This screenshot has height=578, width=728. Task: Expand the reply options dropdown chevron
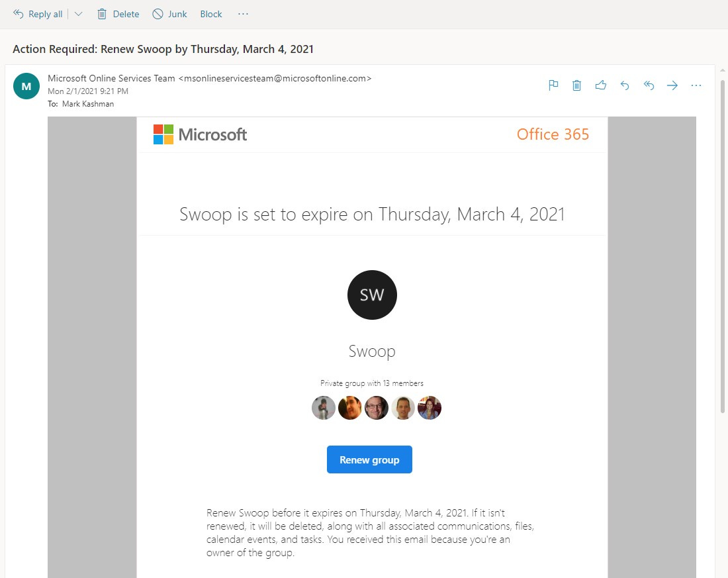pos(79,14)
